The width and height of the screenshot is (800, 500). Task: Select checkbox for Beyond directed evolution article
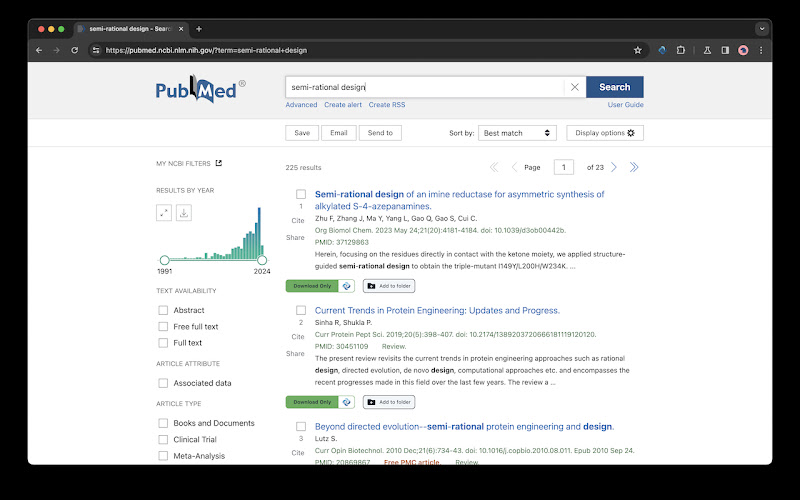click(x=301, y=427)
